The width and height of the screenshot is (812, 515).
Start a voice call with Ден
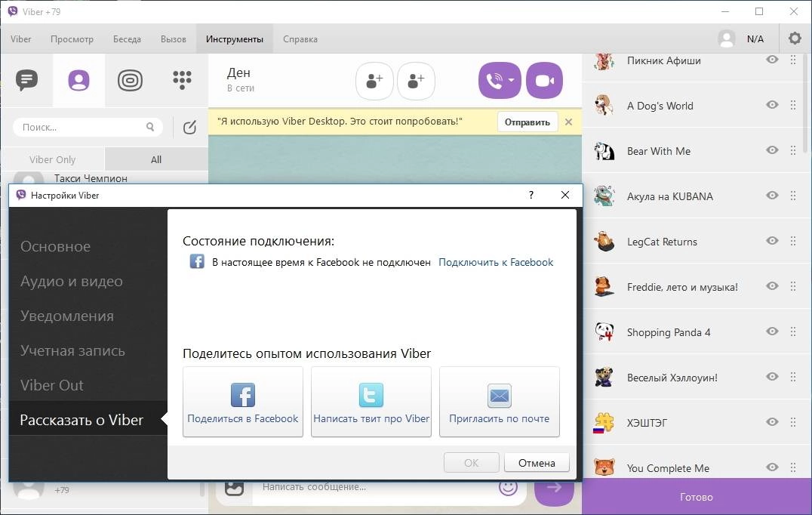494,80
